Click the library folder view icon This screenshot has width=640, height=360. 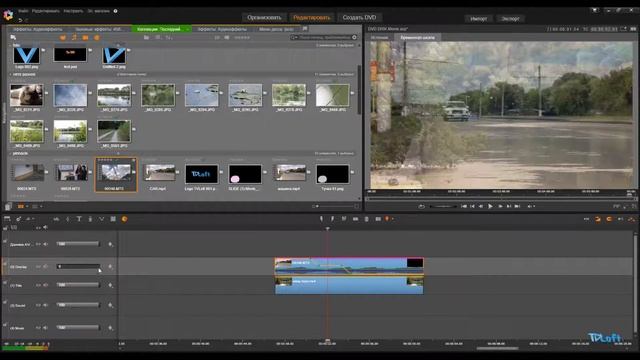pyautogui.click(x=146, y=38)
